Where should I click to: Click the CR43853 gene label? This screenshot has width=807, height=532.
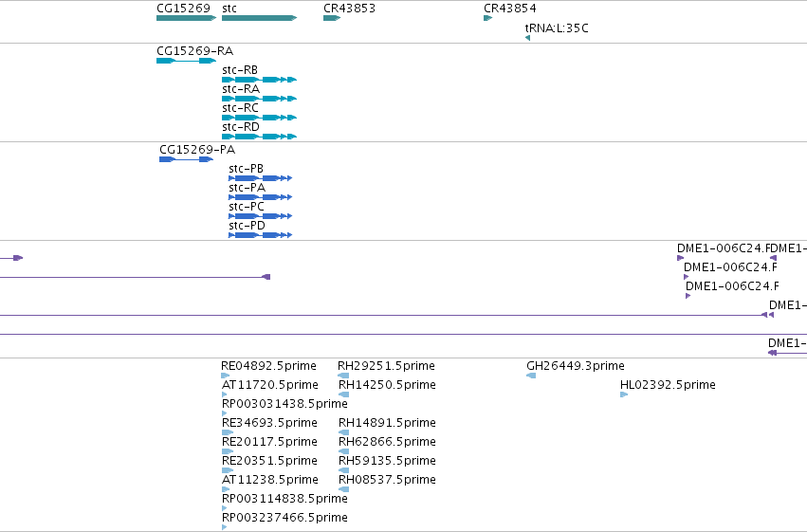click(x=350, y=9)
